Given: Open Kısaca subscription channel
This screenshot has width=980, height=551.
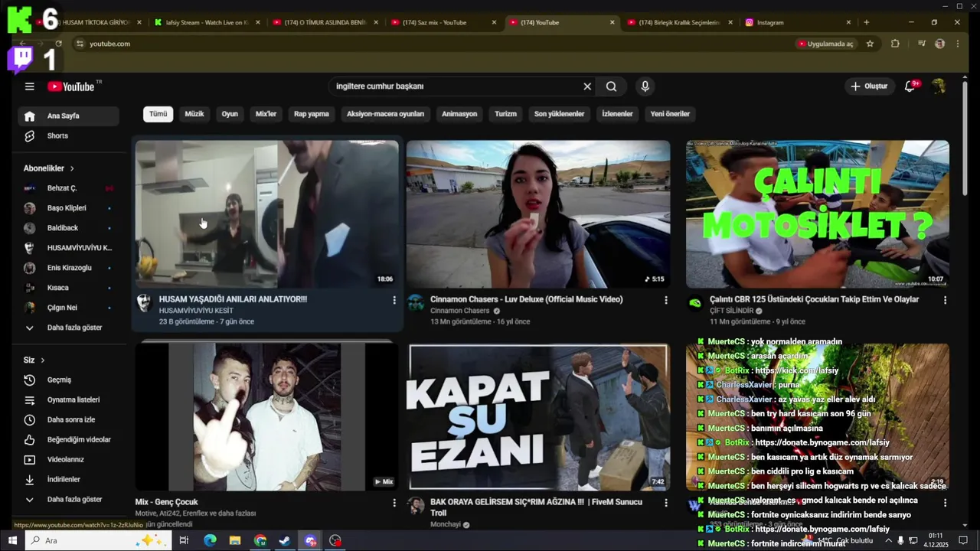Looking at the screenshot, I should 68,288.
